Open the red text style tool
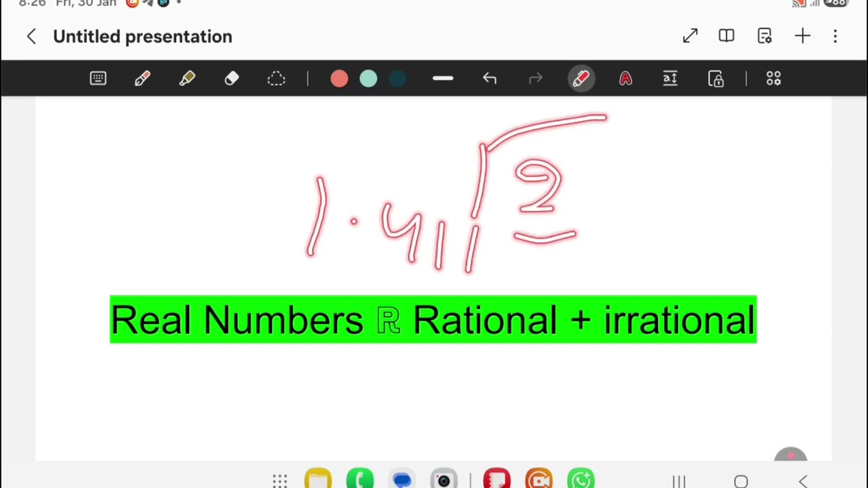Image resolution: width=868 pixels, height=488 pixels. [625, 79]
